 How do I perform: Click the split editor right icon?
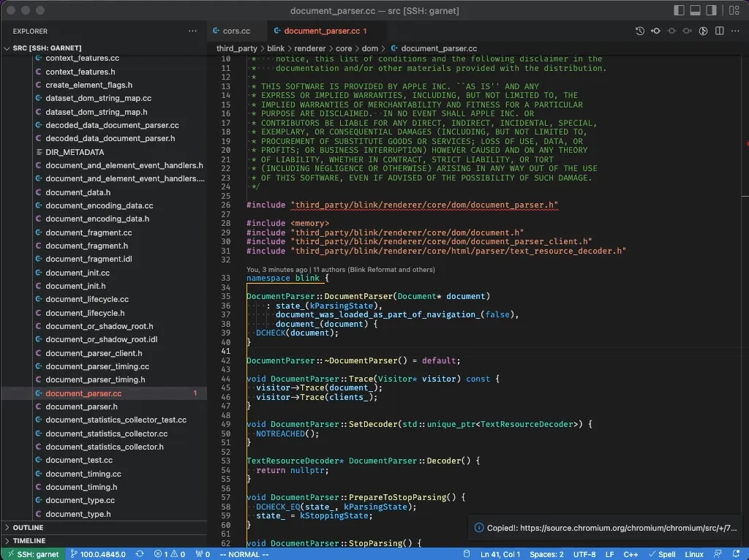pyautogui.click(x=719, y=31)
